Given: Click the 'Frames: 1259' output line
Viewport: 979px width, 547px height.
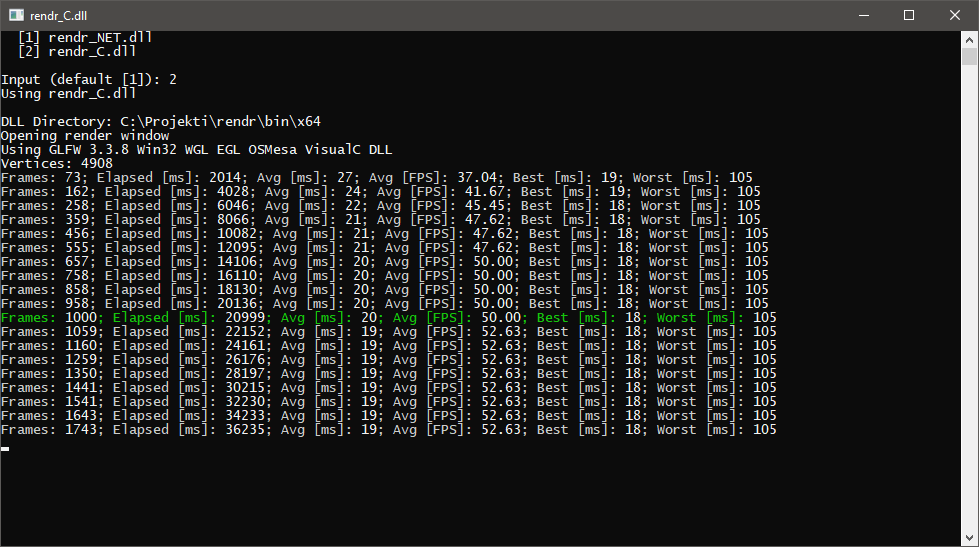Looking at the screenshot, I should [x=388, y=360].
